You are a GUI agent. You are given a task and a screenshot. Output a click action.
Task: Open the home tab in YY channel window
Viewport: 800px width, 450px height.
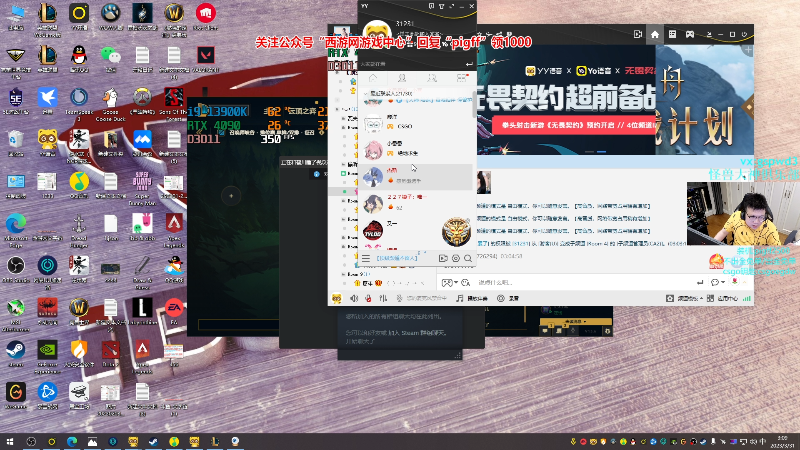click(655, 34)
